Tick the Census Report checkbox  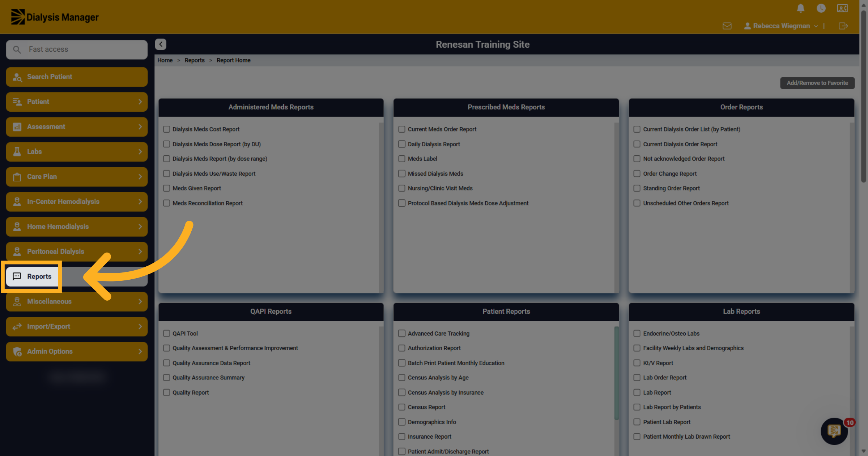point(402,407)
